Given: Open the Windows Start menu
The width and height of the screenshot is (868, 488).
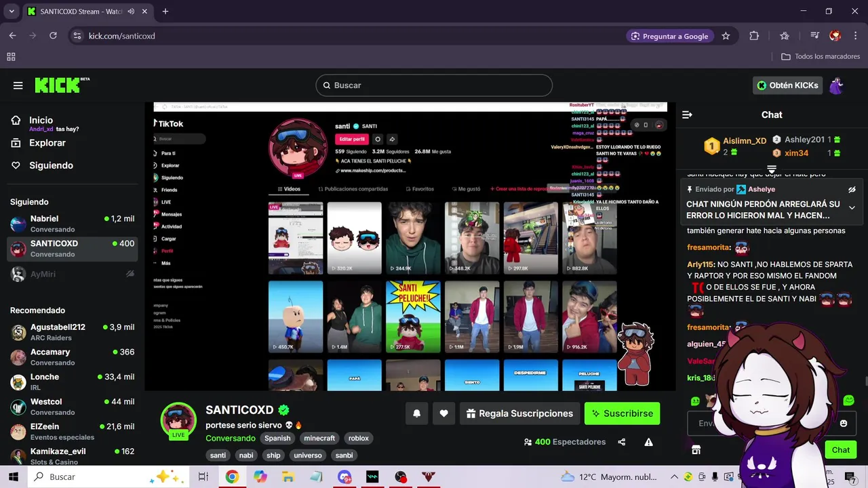Looking at the screenshot, I should tap(14, 476).
